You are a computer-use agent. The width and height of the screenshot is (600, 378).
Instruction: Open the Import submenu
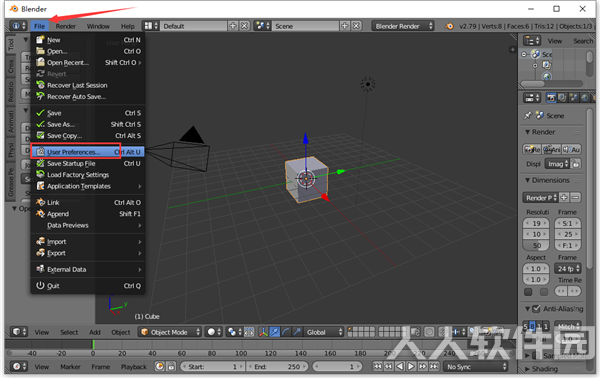(88, 242)
